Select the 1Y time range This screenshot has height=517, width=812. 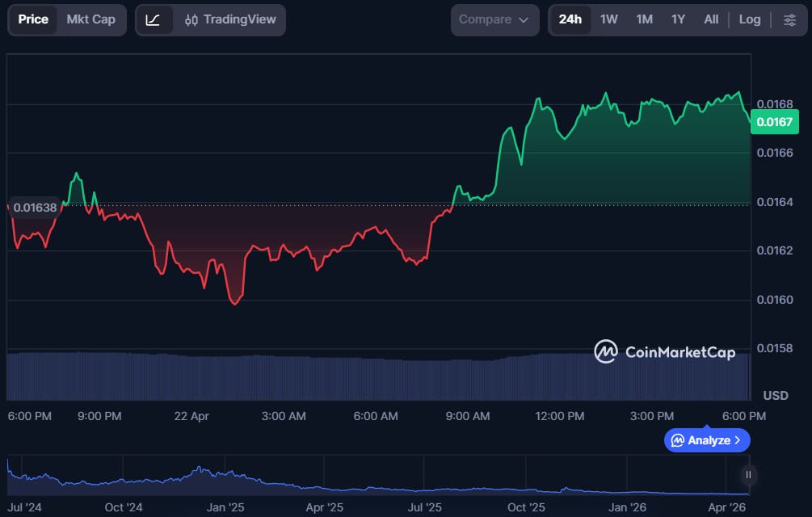tap(678, 19)
